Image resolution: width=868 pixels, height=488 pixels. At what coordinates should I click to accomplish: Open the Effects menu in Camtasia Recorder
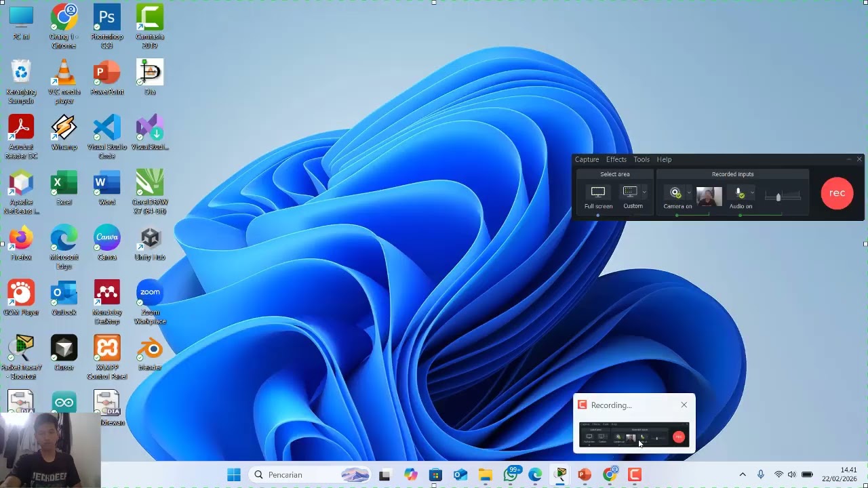coord(616,159)
